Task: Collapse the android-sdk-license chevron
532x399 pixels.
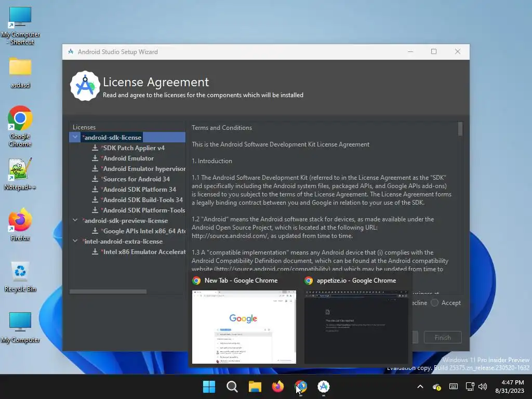Action: point(75,137)
